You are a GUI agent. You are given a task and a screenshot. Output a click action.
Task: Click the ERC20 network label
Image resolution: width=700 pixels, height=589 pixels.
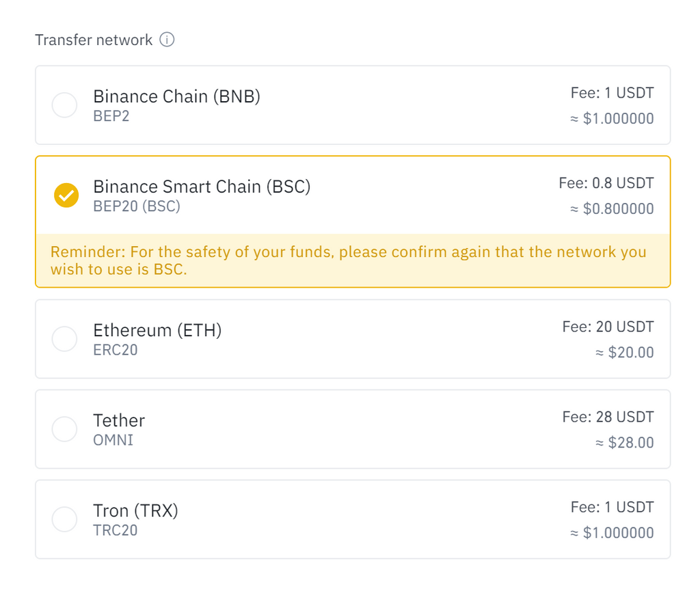tap(115, 350)
